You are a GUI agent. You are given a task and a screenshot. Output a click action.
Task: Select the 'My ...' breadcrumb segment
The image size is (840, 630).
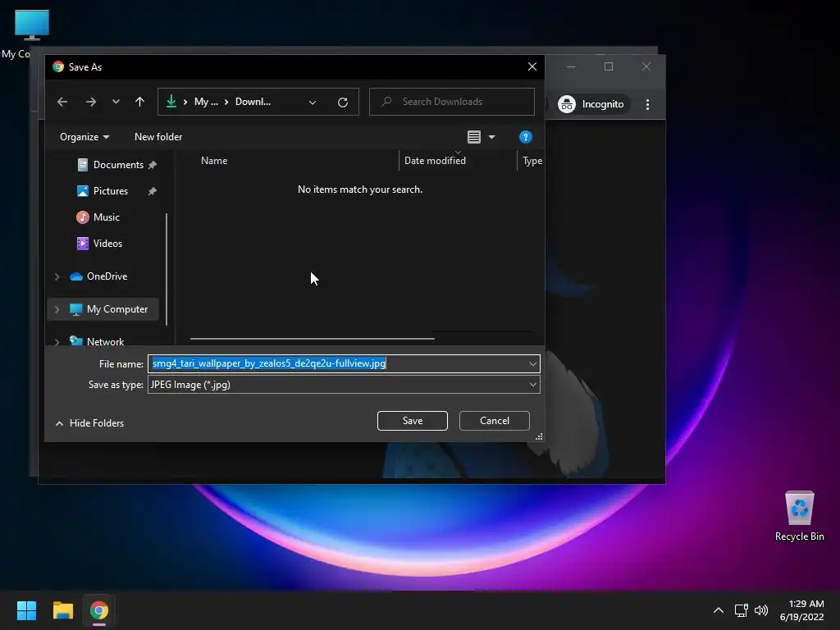(x=206, y=102)
